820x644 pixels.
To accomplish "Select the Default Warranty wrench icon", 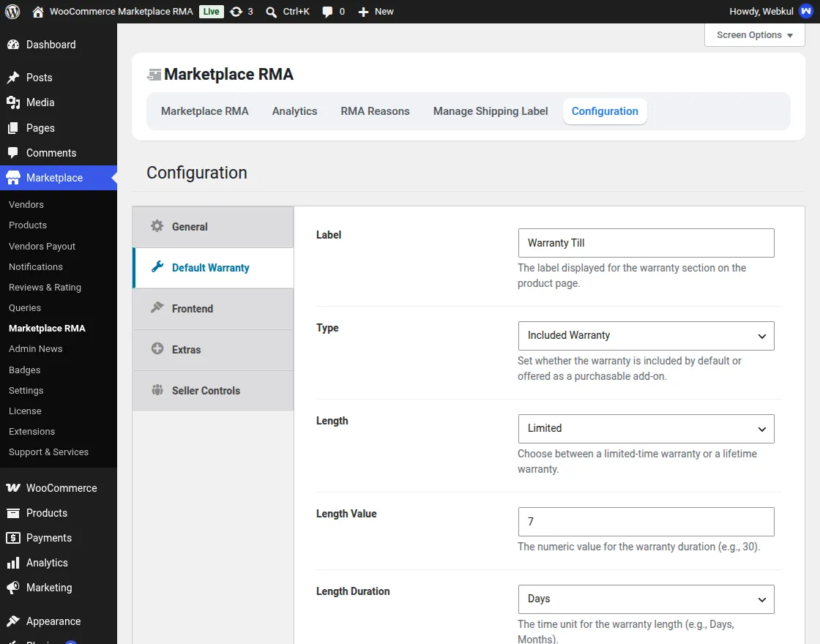I will [x=157, y=266].
